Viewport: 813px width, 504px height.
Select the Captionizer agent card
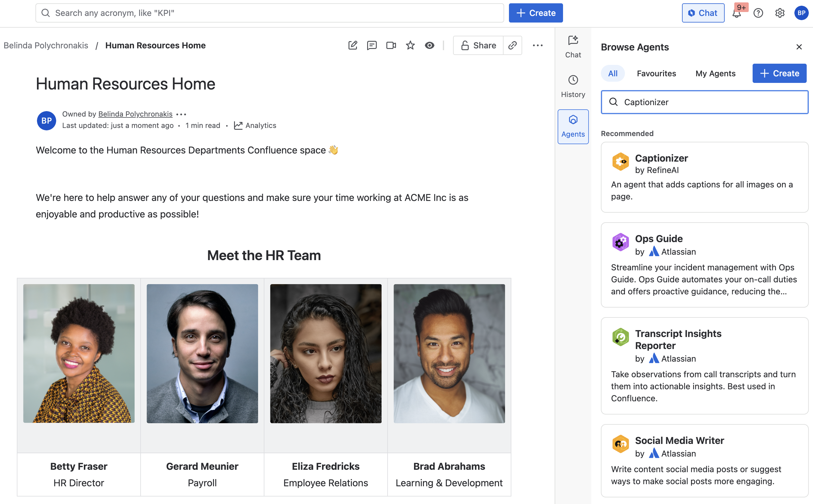704,177
